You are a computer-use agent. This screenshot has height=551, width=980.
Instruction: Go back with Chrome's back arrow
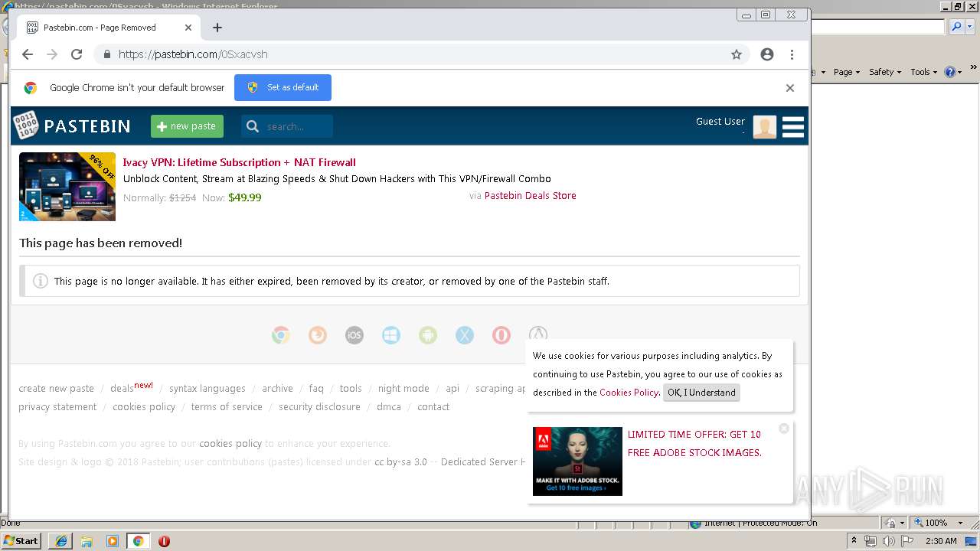click(x=28, y=54)
